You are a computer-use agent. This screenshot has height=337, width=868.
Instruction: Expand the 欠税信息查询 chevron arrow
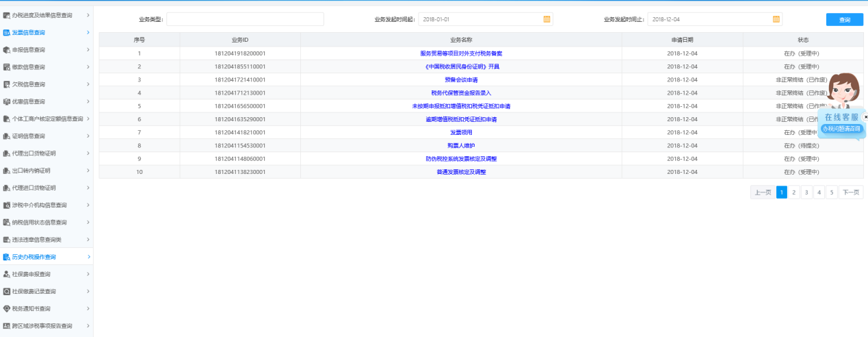pos(88,84)
